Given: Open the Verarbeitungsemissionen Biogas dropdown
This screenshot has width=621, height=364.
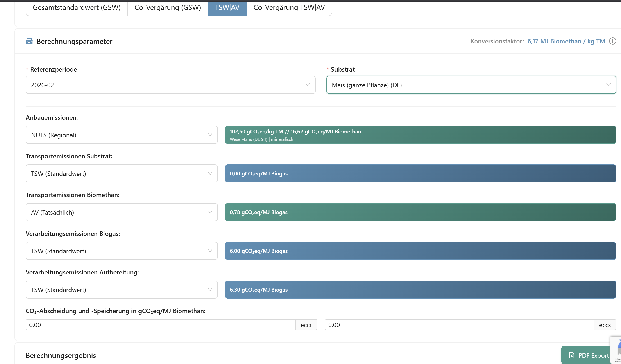Looking at the screenshot, I should point(121,251).
